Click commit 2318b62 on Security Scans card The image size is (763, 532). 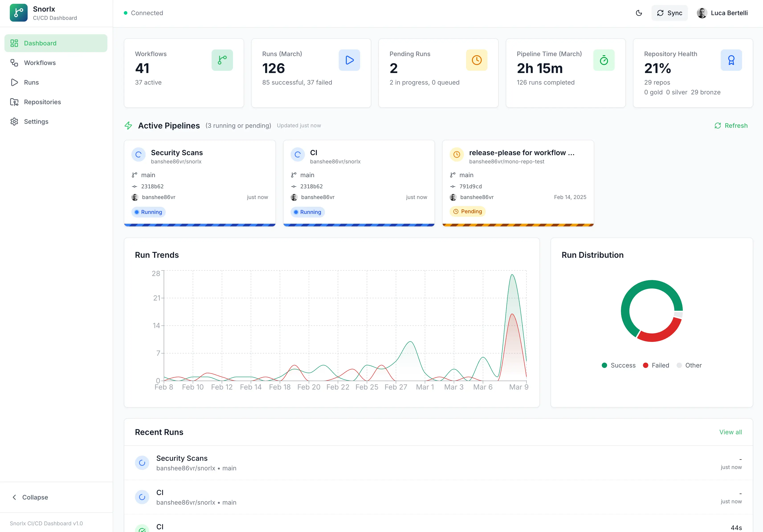click(152, 187)
